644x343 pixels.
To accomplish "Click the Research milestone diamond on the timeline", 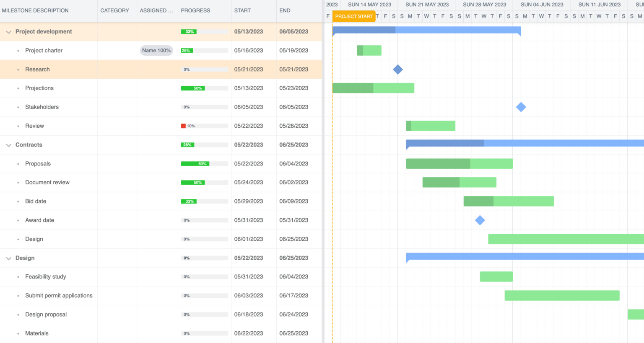I will click(397, 70).
